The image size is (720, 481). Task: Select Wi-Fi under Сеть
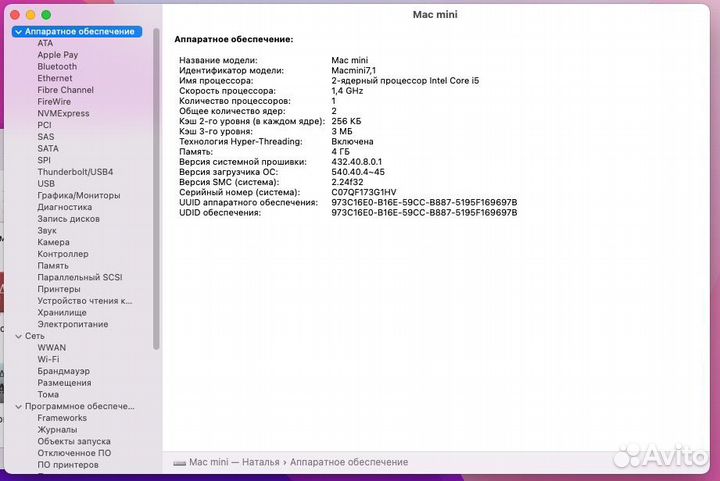pos(48,359)
